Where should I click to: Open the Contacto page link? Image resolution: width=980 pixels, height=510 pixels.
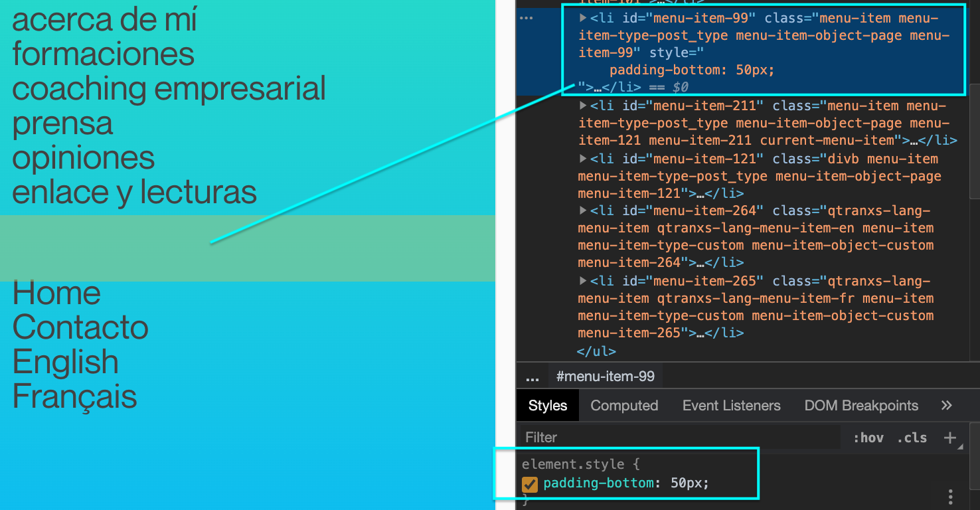tap(80, 327)
